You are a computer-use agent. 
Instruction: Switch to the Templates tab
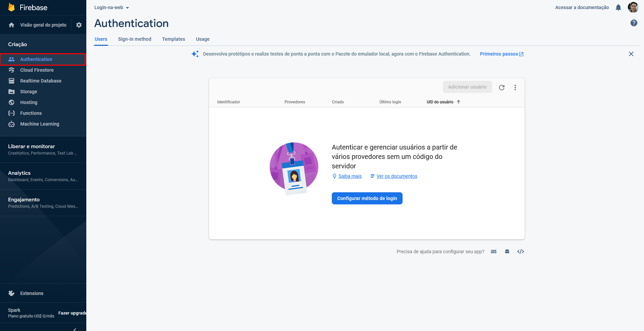click(174, 39)
